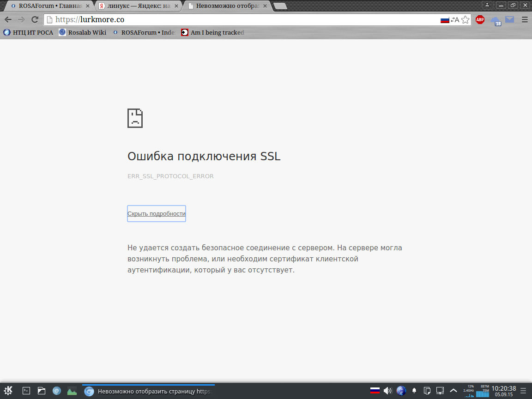Close the линукс — Яндекс tab
532x399 pixels.
click(176, 6)
